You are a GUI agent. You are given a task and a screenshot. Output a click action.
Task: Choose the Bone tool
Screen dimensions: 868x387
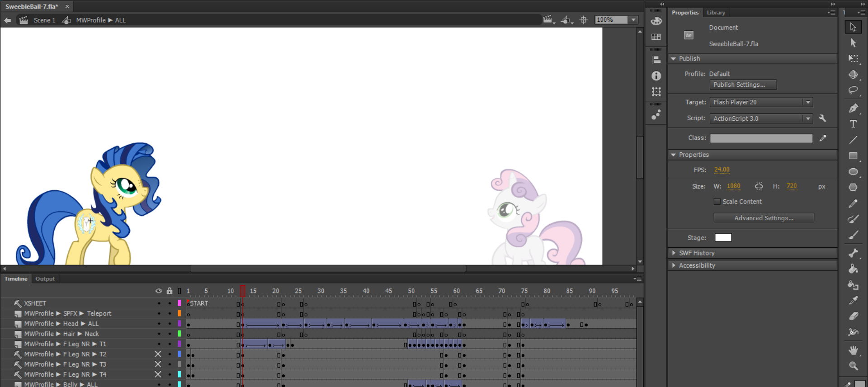(x=853, y=253)
